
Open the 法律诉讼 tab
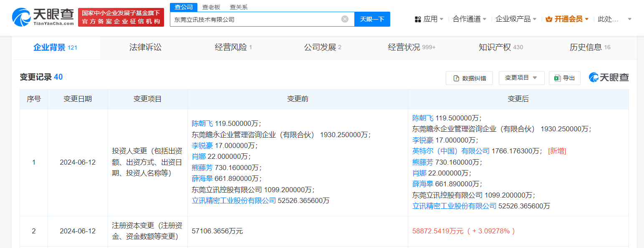pyautogui.click(x=145, y=47)
